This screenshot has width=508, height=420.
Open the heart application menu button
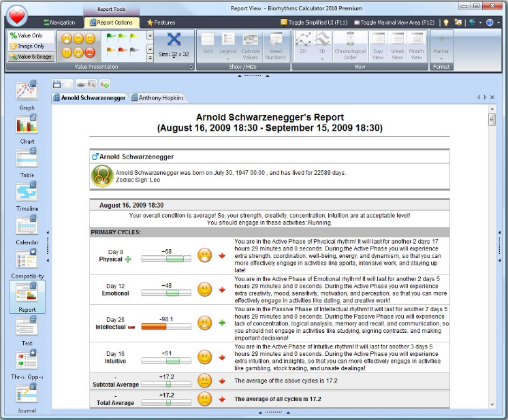click(x=17, y=16)
